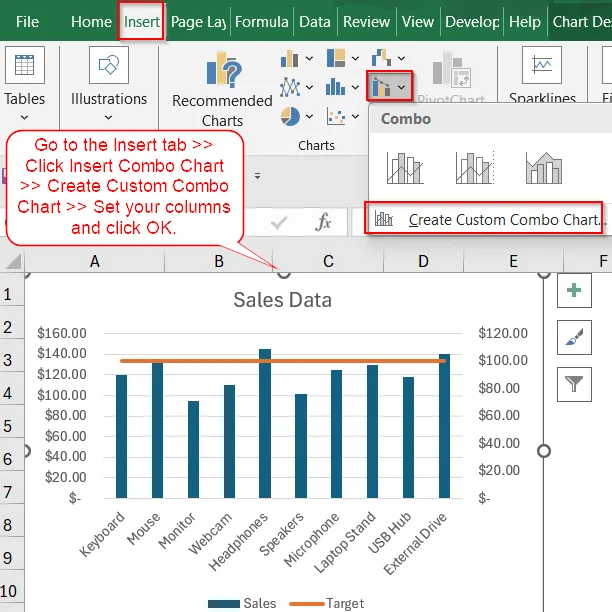This screenshot has width=612, height=612.
Task: Click the Tables icon
Action: pos(25,65)
